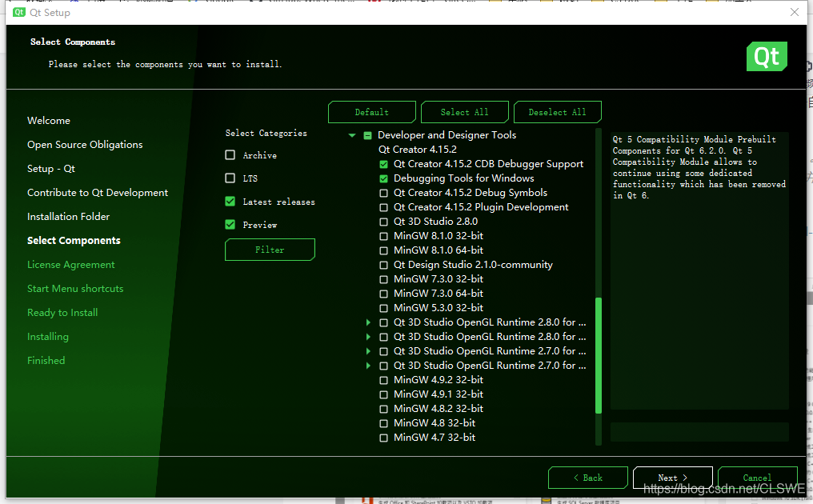Uncheck the Preview category checkbox
Image resolution: width=813 pixels, height=504 pixels.
tap(230, 224)
